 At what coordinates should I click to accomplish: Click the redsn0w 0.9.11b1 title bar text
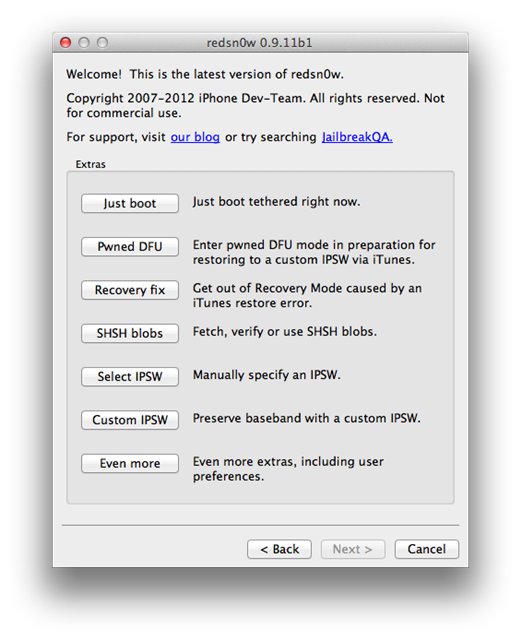[260, 43]
